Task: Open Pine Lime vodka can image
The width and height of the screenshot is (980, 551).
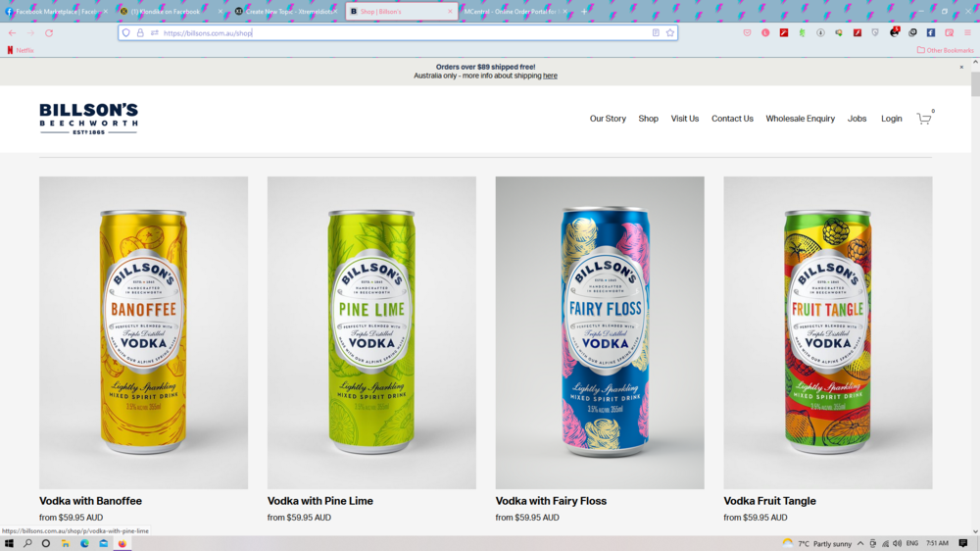Action: [371, 332]
